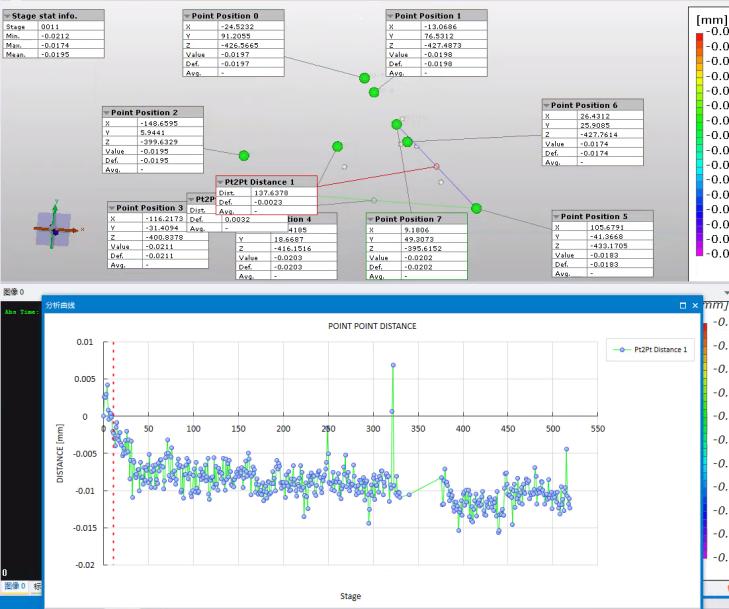Viewport: 729px width, 609px height.
Task: Switch to the 图像 0 tab at bottom
Action: (14, 585)
